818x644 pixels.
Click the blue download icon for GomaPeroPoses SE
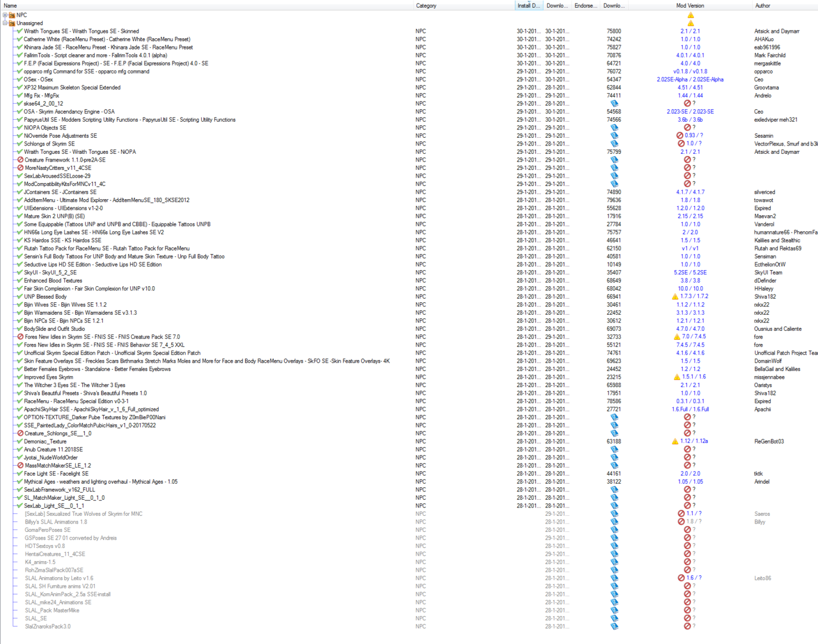click(x=615, y=530)
